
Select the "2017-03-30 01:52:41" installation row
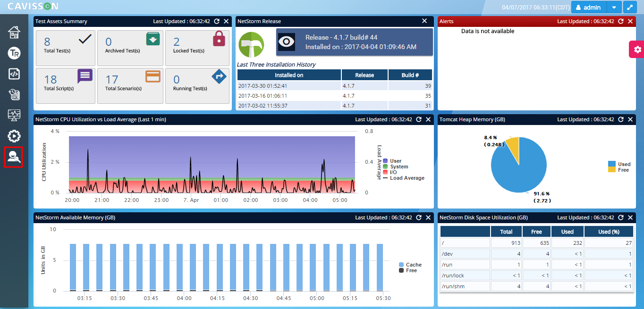pos(335,86)
